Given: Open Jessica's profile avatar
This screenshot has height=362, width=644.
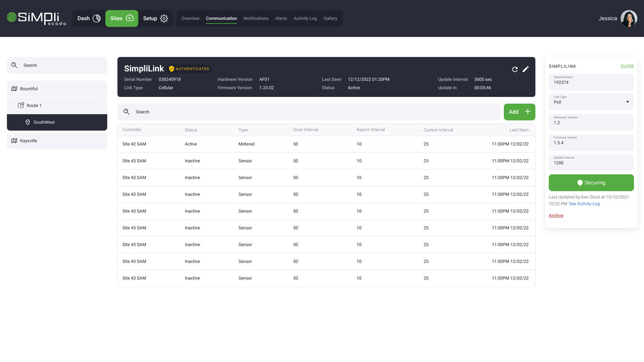Looking at the screenshot, I should point(628,18).
